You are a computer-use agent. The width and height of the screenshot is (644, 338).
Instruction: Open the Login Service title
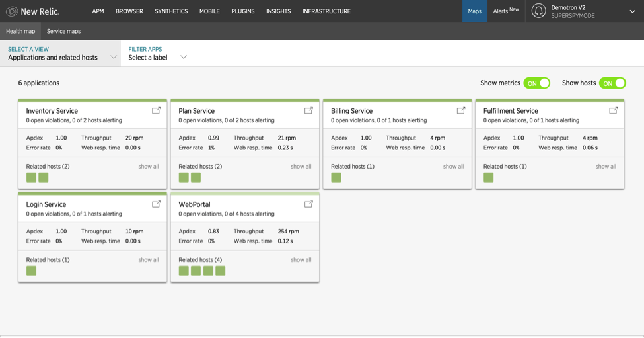46,204
